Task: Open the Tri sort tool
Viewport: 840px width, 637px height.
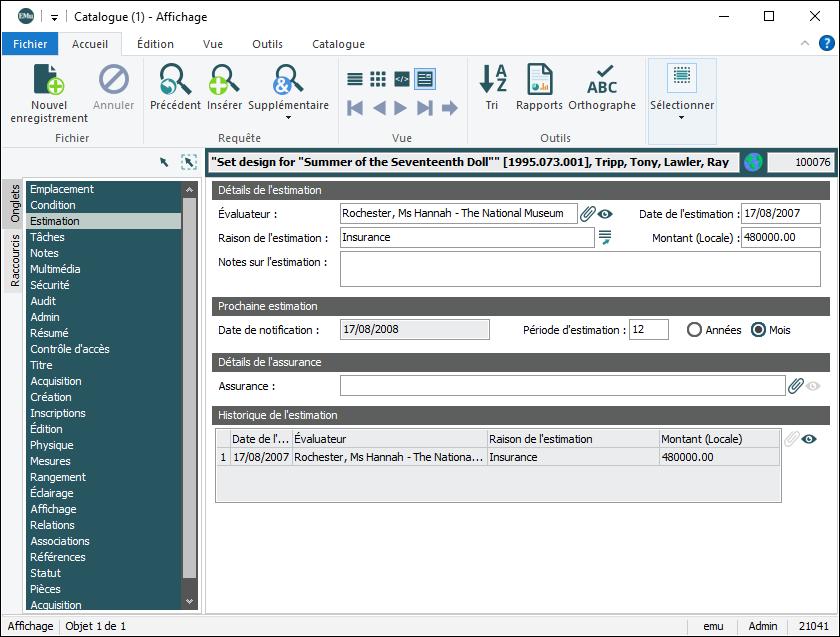Action: tap(492, 80)
